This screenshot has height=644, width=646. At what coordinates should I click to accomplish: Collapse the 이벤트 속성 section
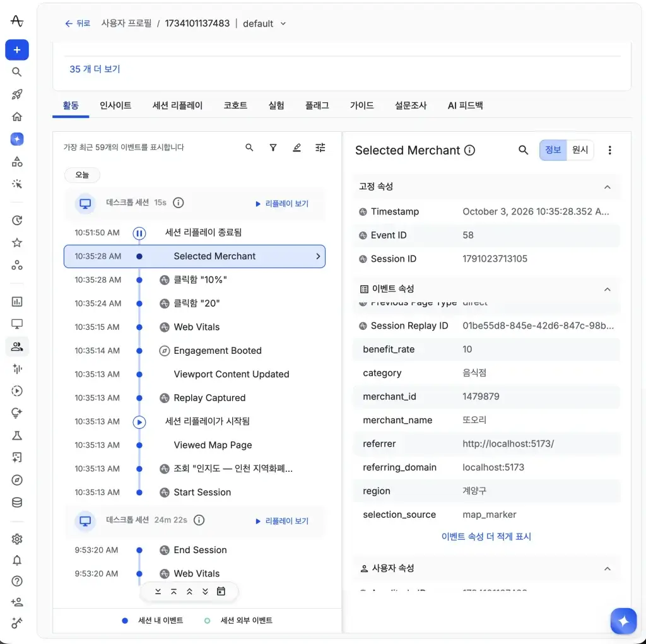(608, 290)
